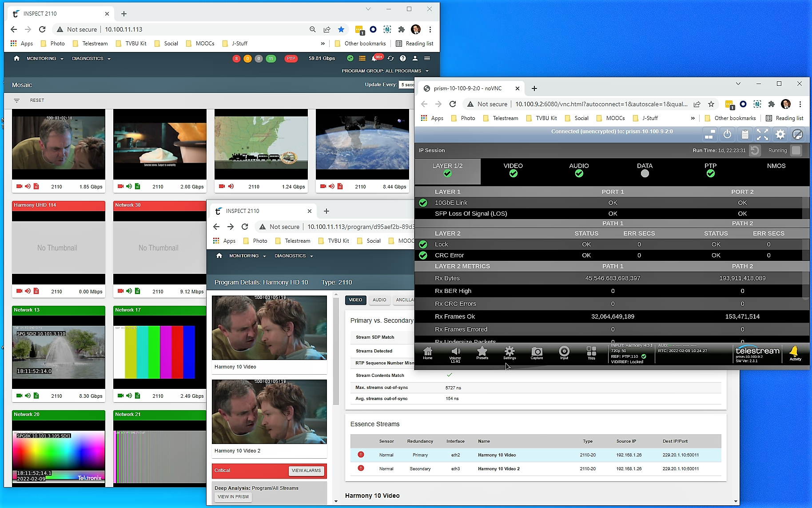The image size is (812, 508).
Task: Open a new tab in the noVNC browser window
Action: [x=534, y=88]
